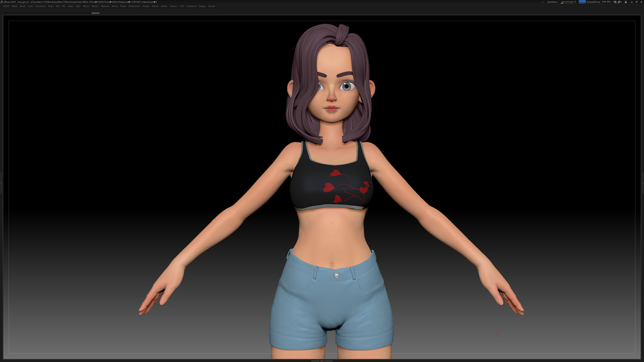Open the Render menu
The image size is (644, 362).
click(x=146, y=6)
